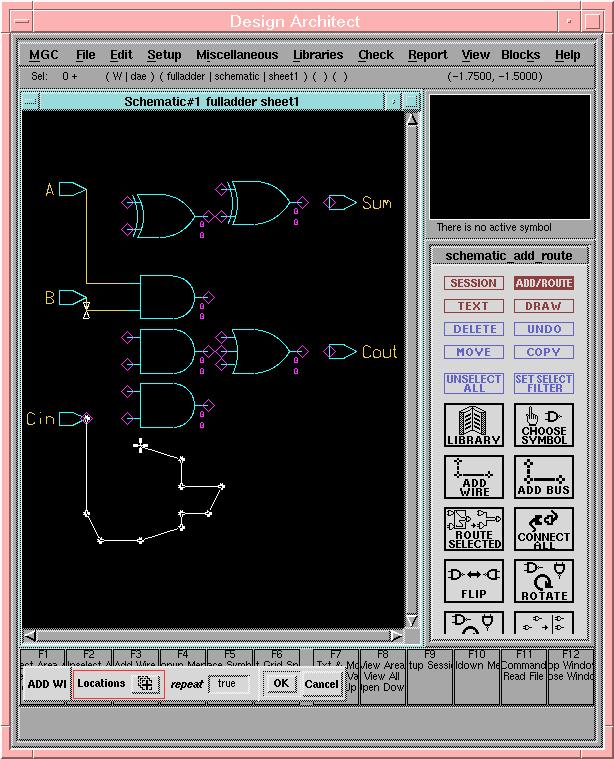
Task: Click the Connect All icon
Action: coord(544,529)
